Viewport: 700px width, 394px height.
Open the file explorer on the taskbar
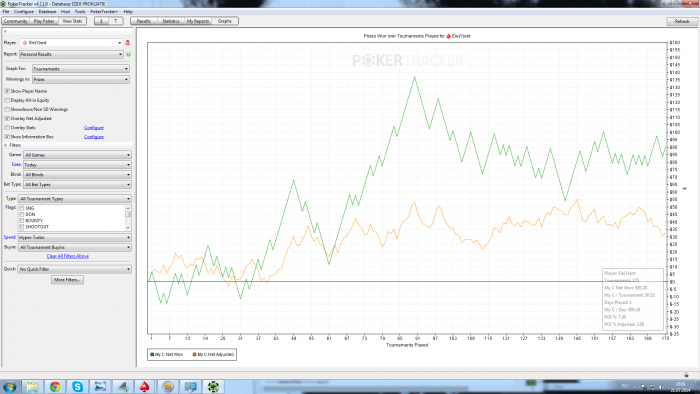32,386
